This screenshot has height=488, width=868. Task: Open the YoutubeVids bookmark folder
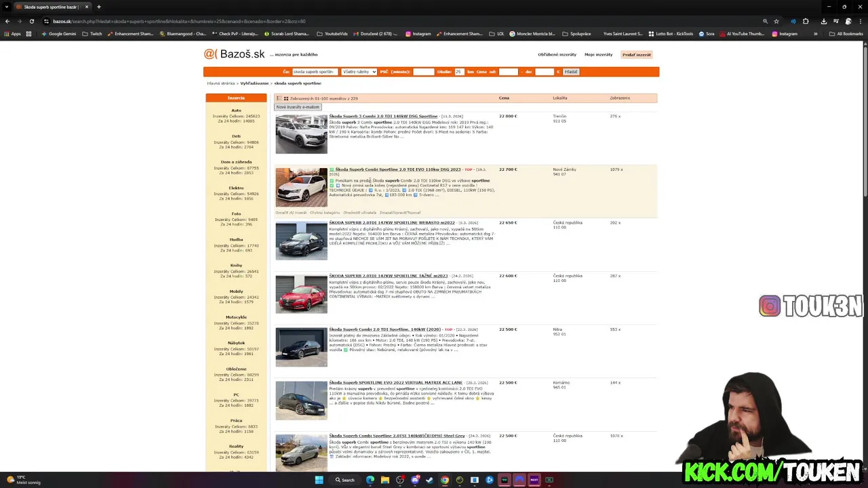coord(332,33)
